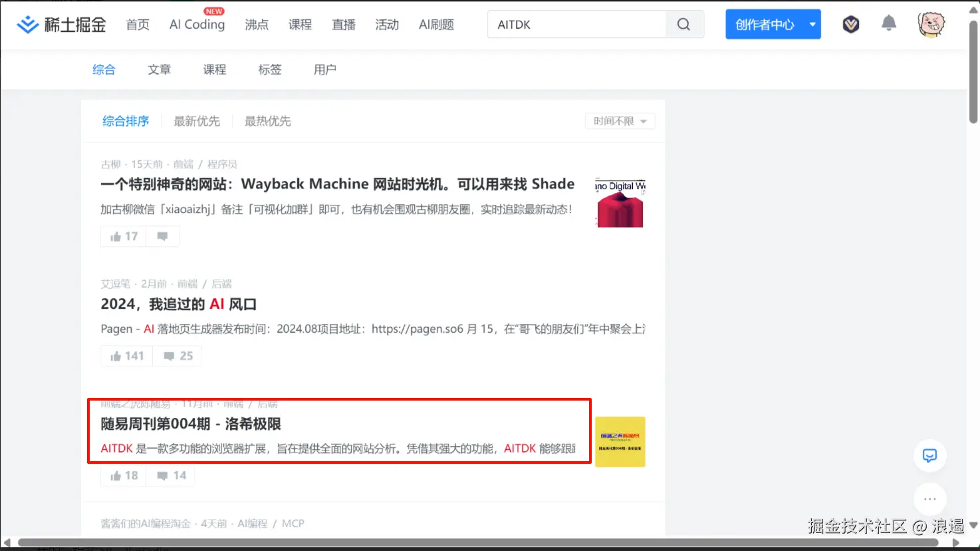Open the yellow 随易周刊 article thumbnail

[x=620, y=442]
